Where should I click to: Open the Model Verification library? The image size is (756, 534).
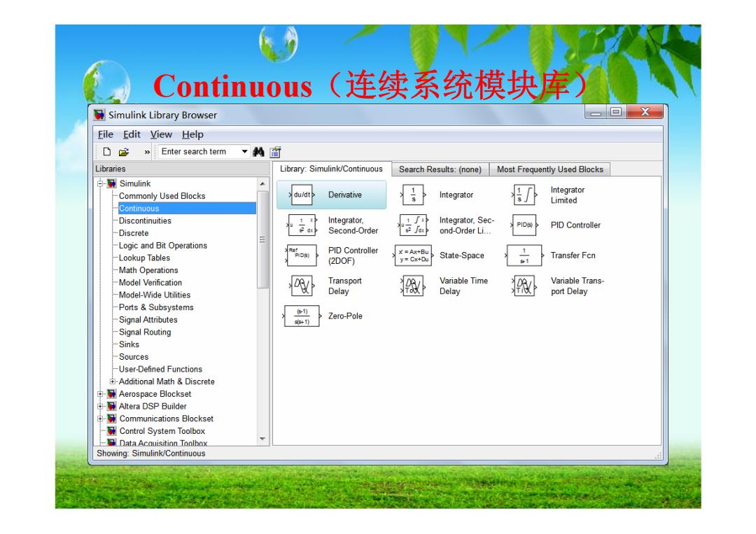[150, 283]
